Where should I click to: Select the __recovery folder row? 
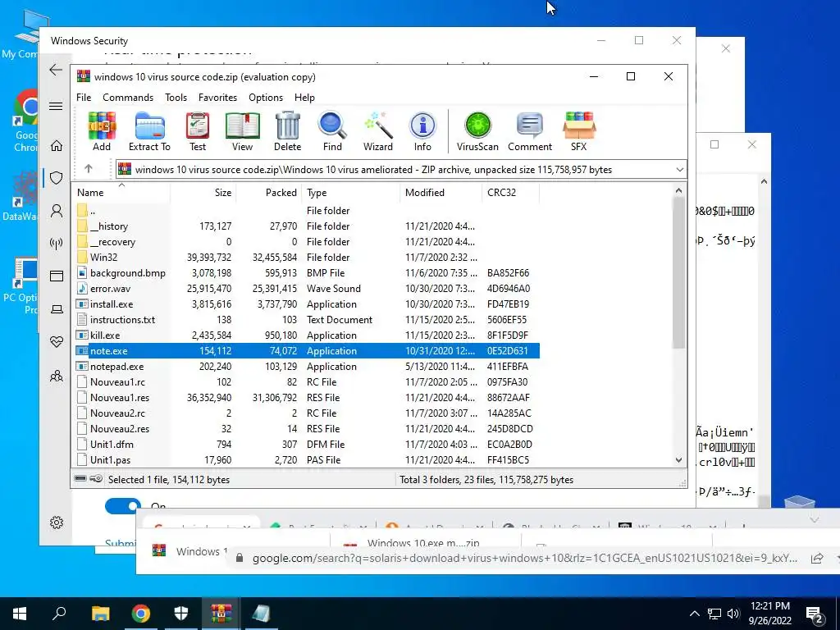(305, 242)
